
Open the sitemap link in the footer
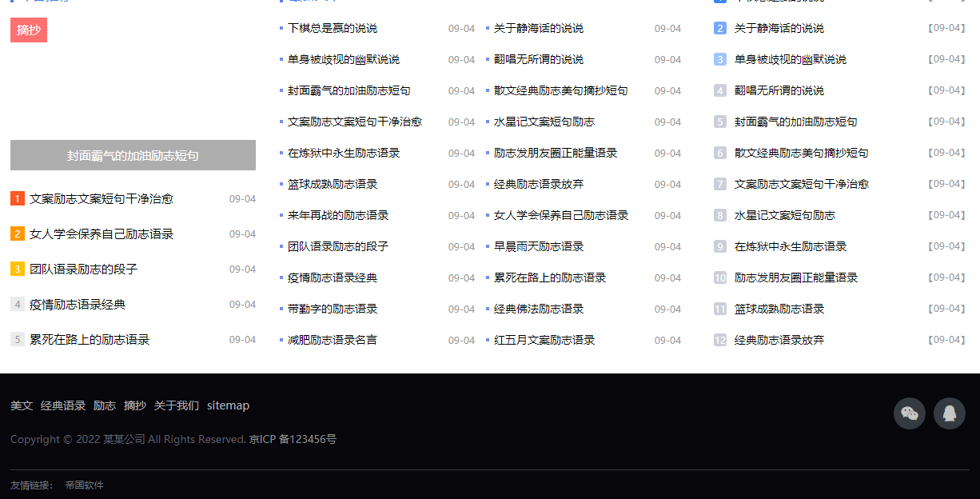click(x=228, y=405)
